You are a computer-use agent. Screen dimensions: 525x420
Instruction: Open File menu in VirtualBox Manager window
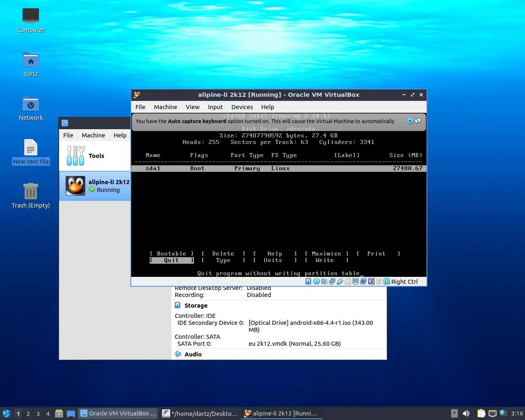[x=68, y=135]
